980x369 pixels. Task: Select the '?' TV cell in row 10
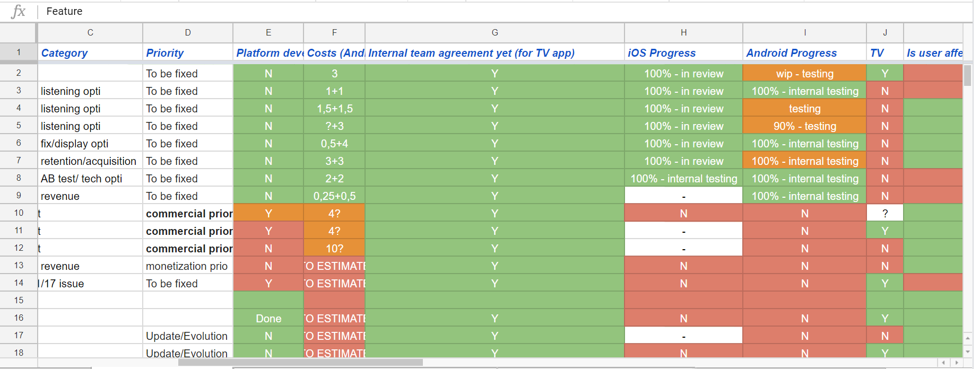pos(884,213)
